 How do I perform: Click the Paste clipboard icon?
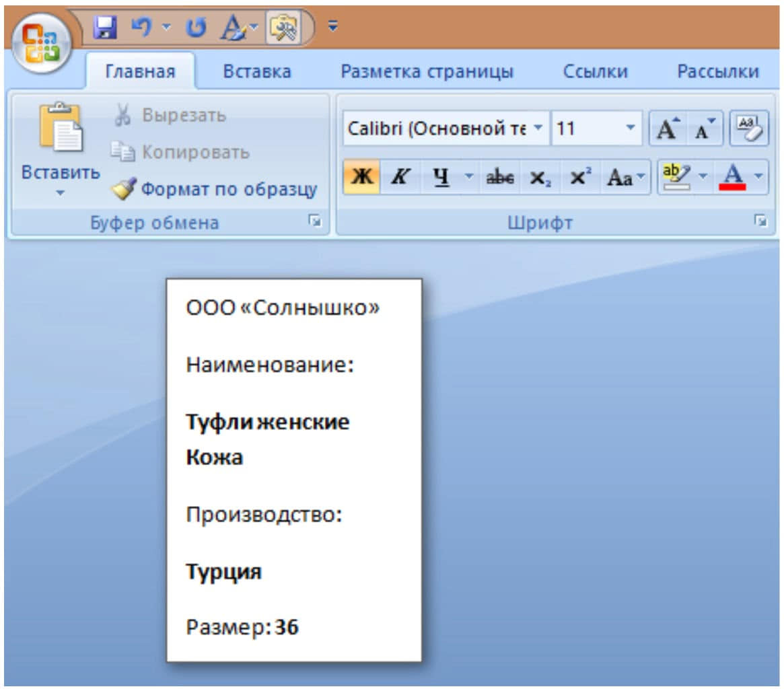tap(61, 128)
